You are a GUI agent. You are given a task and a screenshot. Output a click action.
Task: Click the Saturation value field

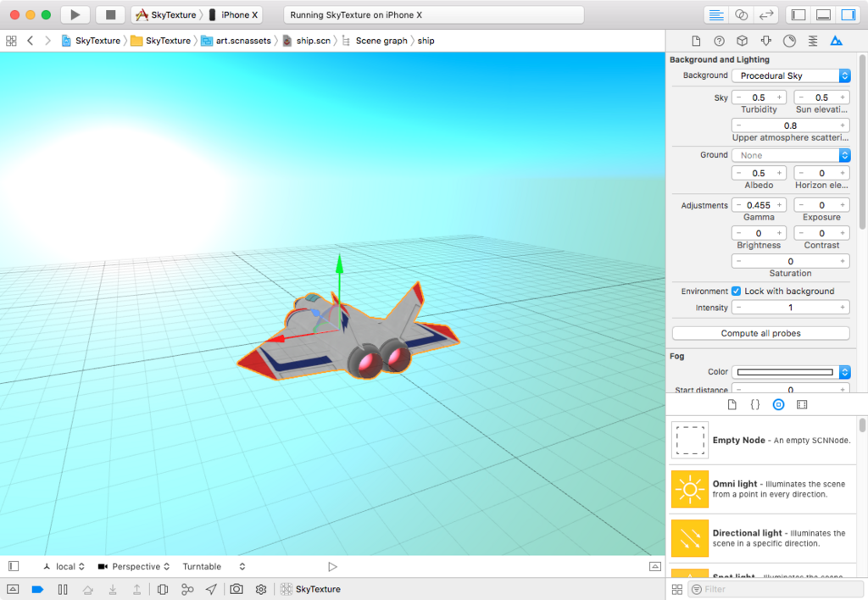pyautogui.click(x=791, y=261)
